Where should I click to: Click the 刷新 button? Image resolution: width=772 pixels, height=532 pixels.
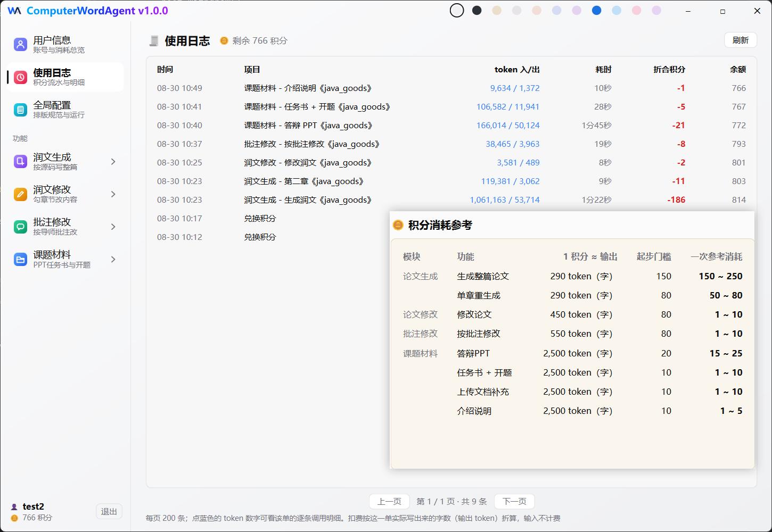tap(741, 40)
